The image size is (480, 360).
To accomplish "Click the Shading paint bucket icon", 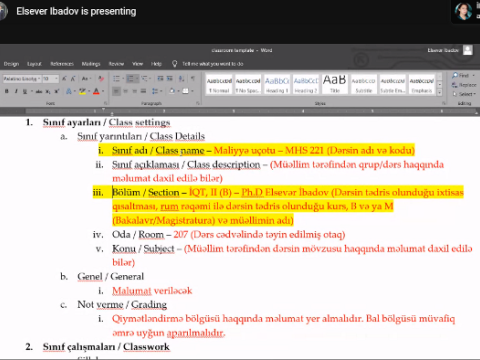I will click(x=171, y=91).
